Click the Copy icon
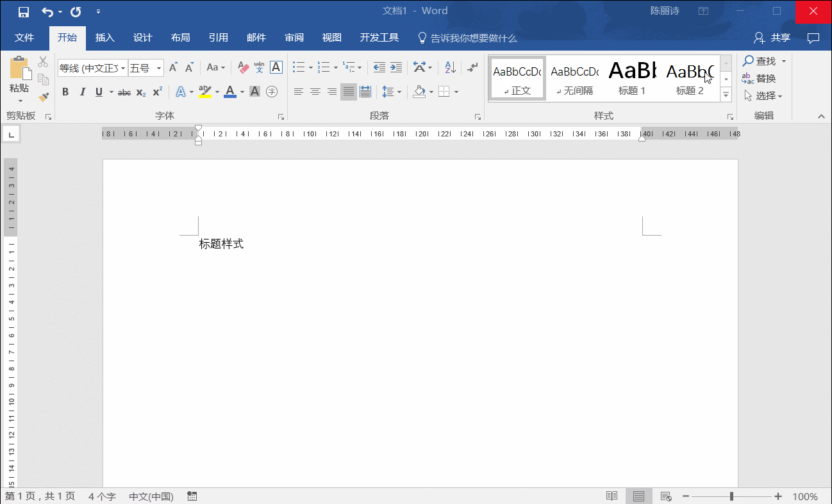 [43, 79]
